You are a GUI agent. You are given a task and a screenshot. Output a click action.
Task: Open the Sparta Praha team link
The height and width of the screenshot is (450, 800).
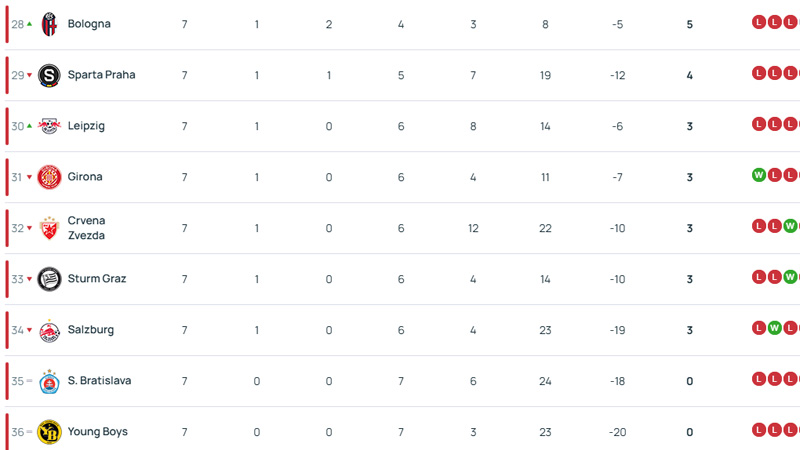pyautogui.click(x=101, y=75)
